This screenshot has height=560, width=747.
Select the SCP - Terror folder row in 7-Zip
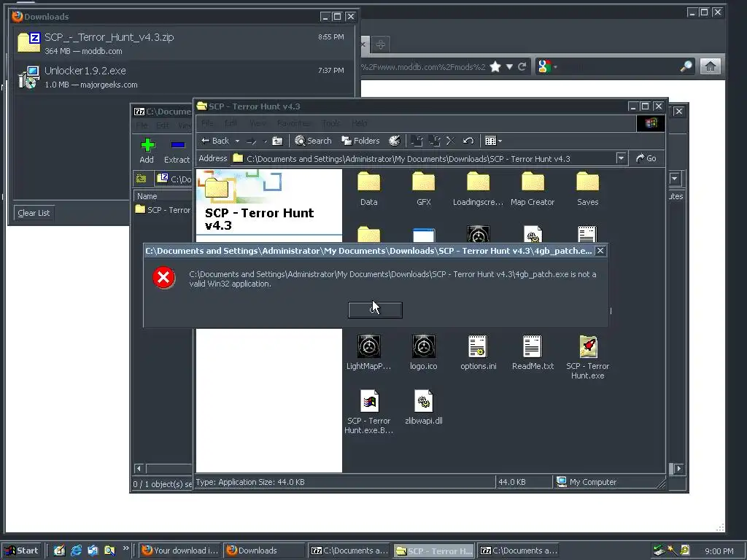coord(163,209)
